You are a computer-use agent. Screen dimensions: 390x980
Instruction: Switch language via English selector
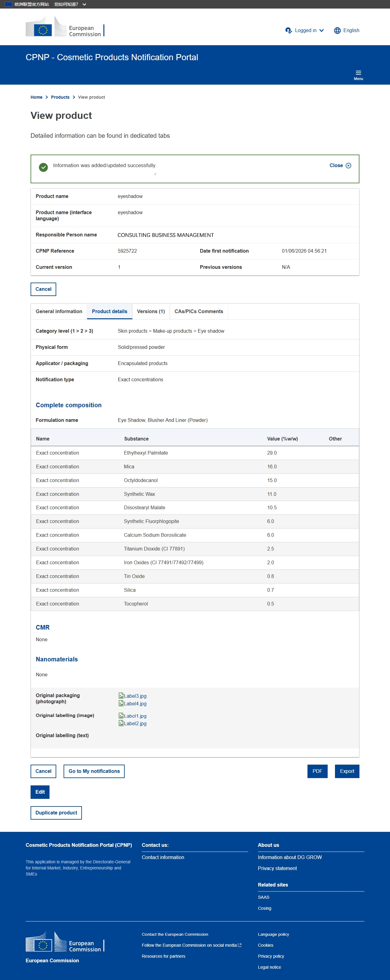pos(347,31)
